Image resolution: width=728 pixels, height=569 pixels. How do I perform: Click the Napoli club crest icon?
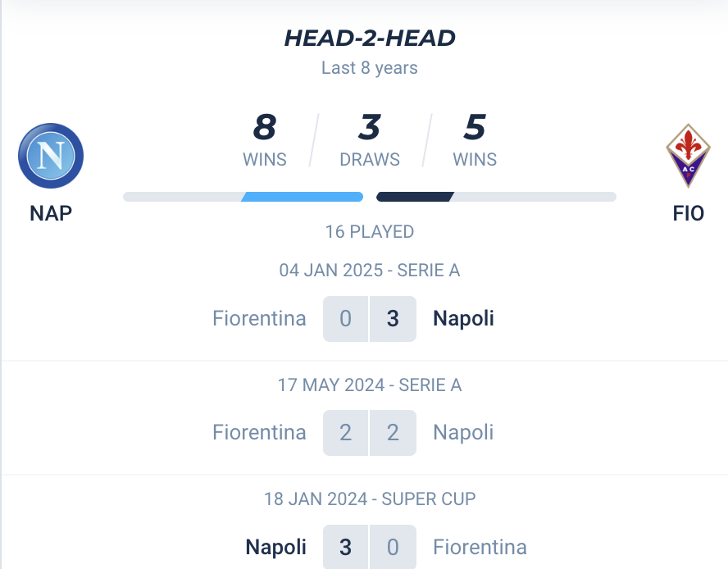coord(51,156)
